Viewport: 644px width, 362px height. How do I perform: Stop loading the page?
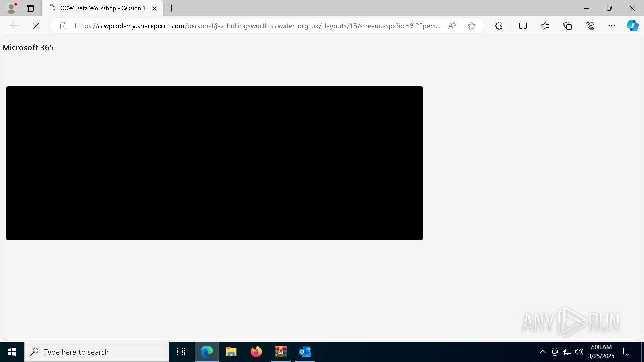point(36,26)
